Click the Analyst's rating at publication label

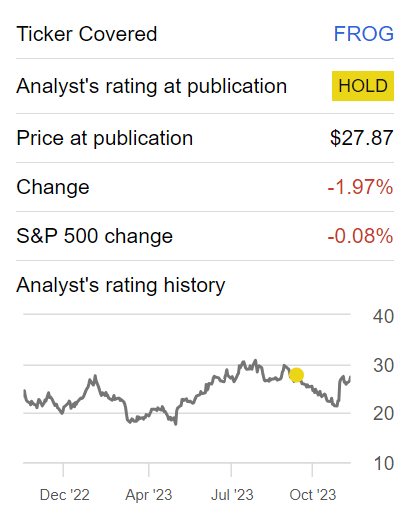tap(152, 87)
